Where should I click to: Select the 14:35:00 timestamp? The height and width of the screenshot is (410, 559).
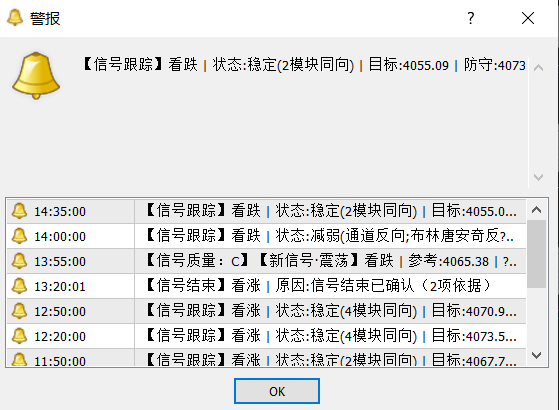point(60,211)
